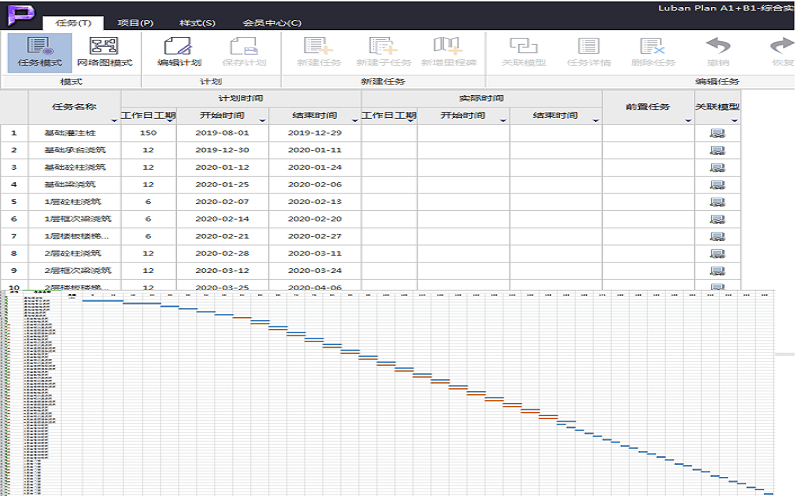Open filter dropdown on planned 开始时间 column
This screenshot has width=800, height=500.
[x=262, y=120]
